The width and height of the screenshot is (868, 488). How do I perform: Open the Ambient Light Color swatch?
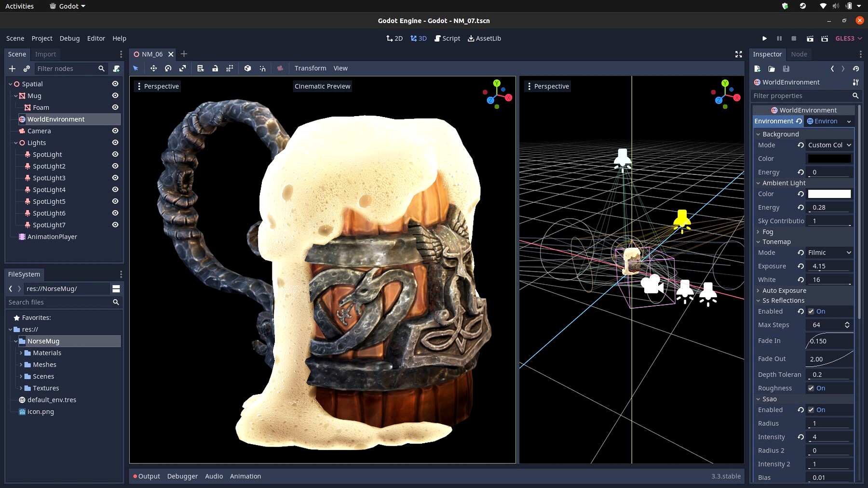(x=829, y=194)
